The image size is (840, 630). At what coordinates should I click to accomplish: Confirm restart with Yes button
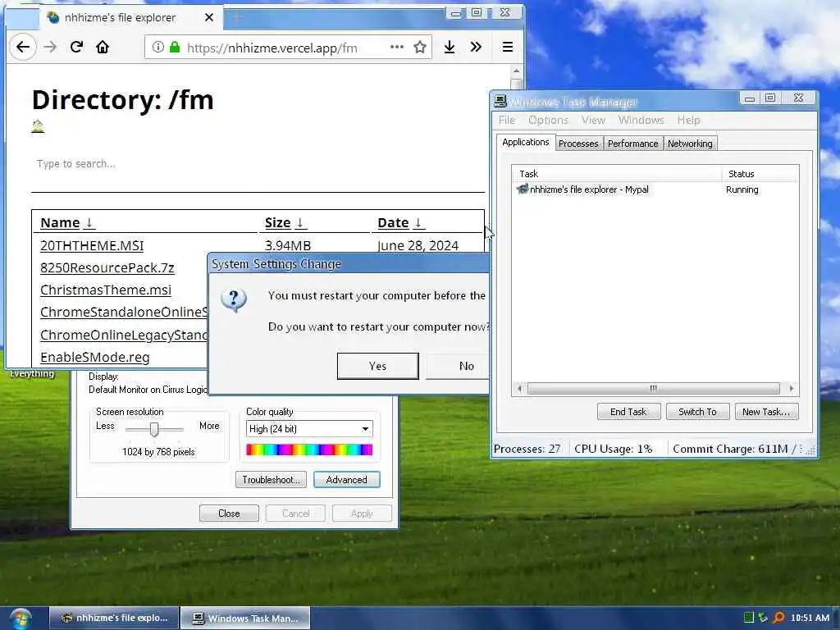[377, 366]
